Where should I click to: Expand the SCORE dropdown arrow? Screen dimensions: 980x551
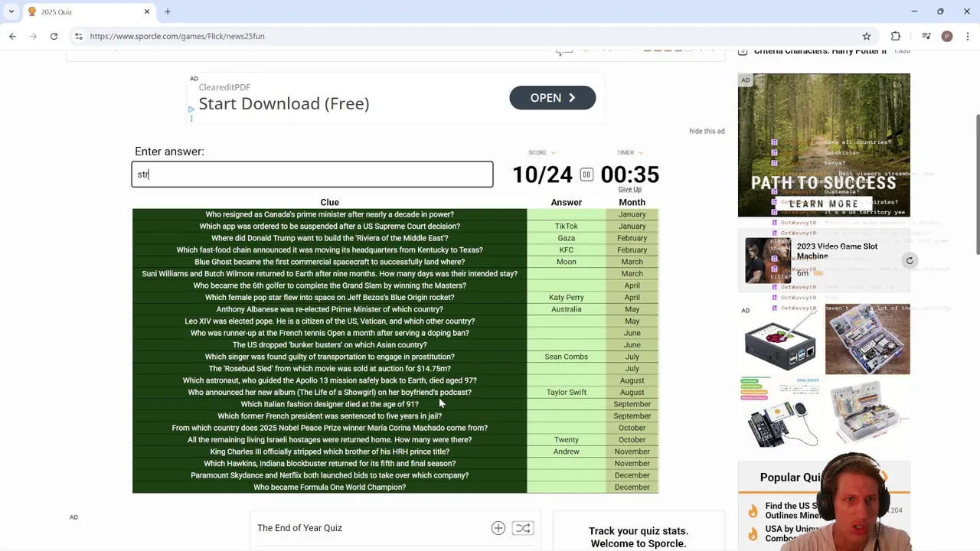pos(554,153)
